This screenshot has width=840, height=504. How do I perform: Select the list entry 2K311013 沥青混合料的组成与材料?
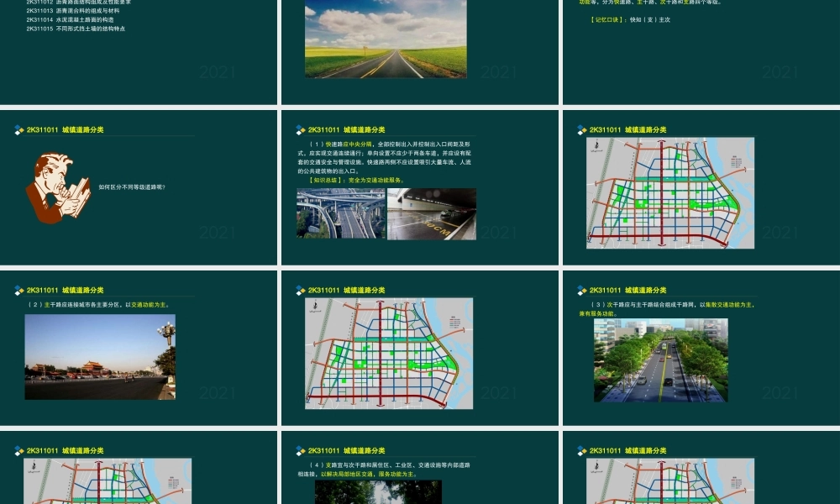(x=71, y=11)
